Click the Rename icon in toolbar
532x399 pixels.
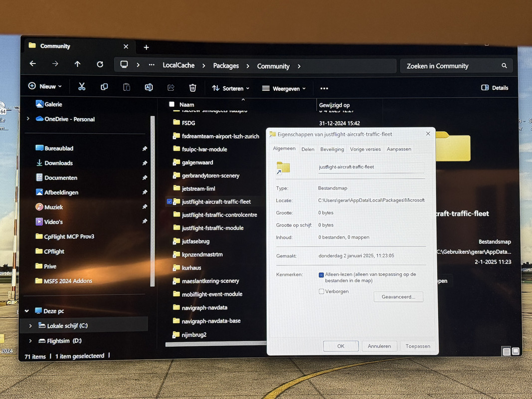point(149,88)
